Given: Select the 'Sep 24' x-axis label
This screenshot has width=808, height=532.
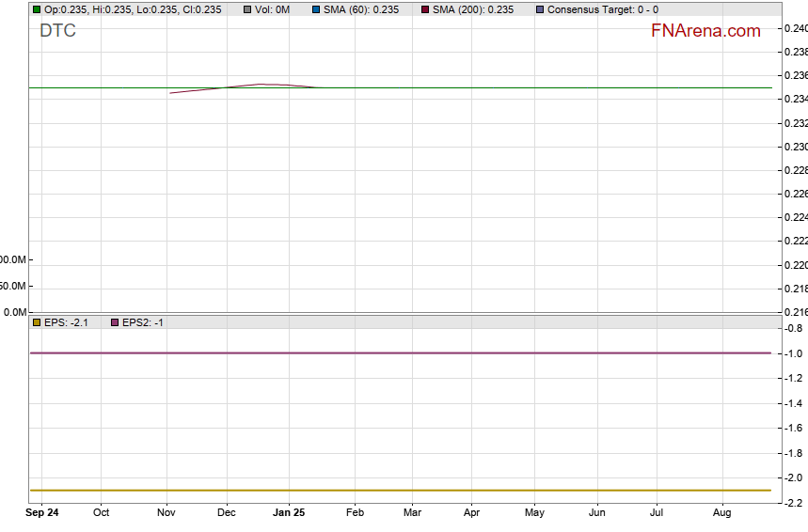Looking at the screenshot, I should (41, 513).
